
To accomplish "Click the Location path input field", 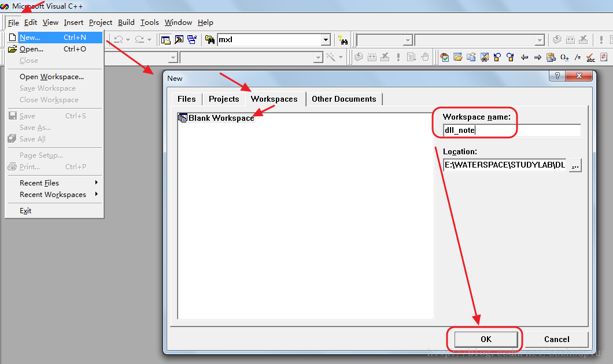I will coord(504,165).
